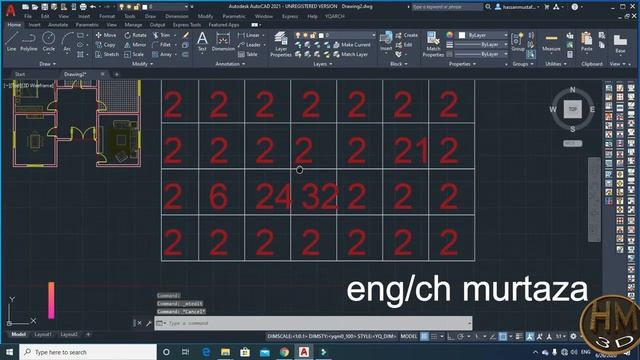Toggle MODEL space button in status bar
The width and height of the screenshot is (640, 360).
click(x=409, y=336)
